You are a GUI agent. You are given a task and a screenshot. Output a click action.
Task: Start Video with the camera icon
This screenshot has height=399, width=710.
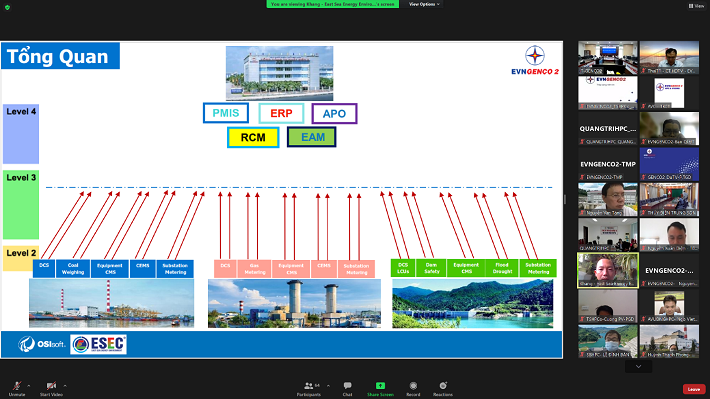pyautogui.click(x=51, y=389)
